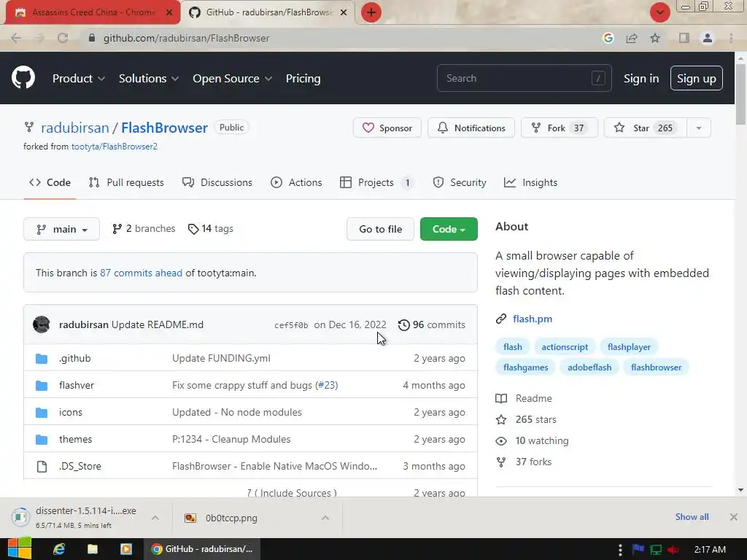Expand the Product menu
Image resolution: width=747 pixels, height=560 pixels.
79,79
